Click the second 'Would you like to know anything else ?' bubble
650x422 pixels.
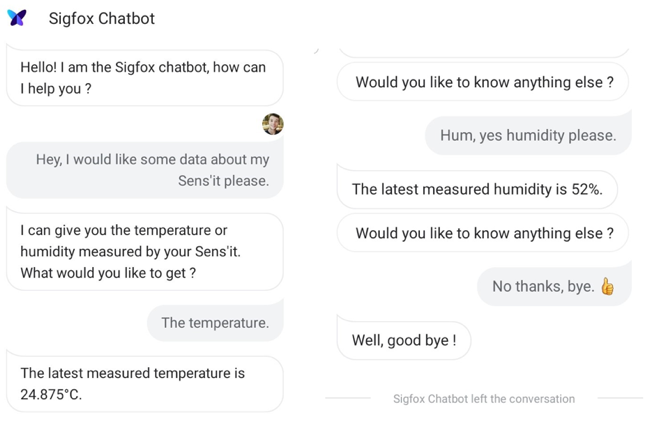483,233
